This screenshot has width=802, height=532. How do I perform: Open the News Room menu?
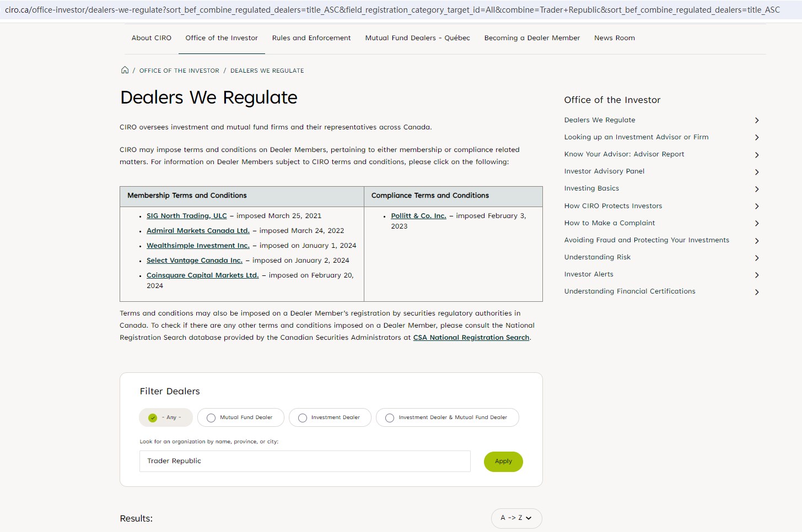coord(615,38)
